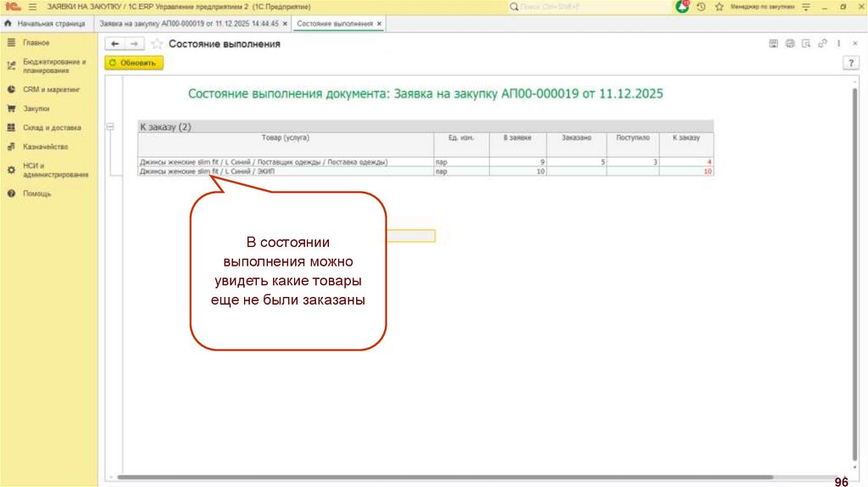
Task: Switch to Заявка на закупку АП00-000019 tab
Action: [189, 24]
